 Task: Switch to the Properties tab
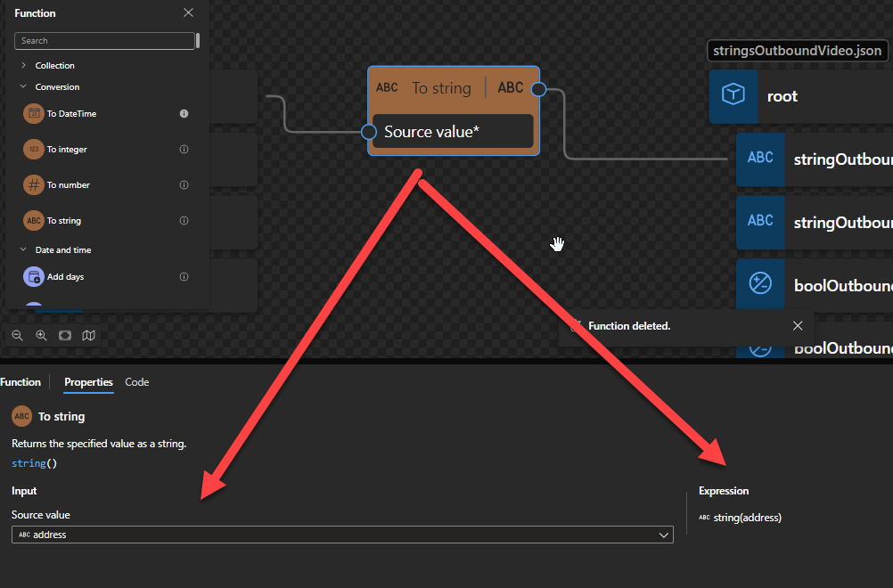[x=88, y=382]
